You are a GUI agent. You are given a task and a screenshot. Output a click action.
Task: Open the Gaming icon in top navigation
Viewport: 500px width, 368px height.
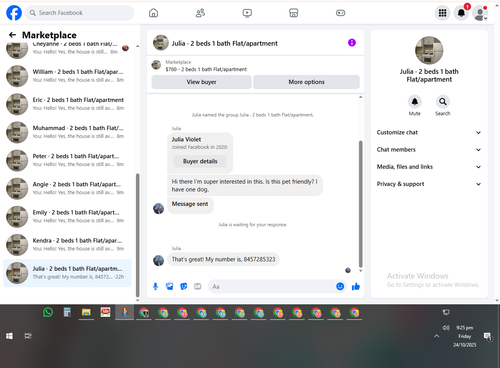pyautogui.click(x=340, y=13)
